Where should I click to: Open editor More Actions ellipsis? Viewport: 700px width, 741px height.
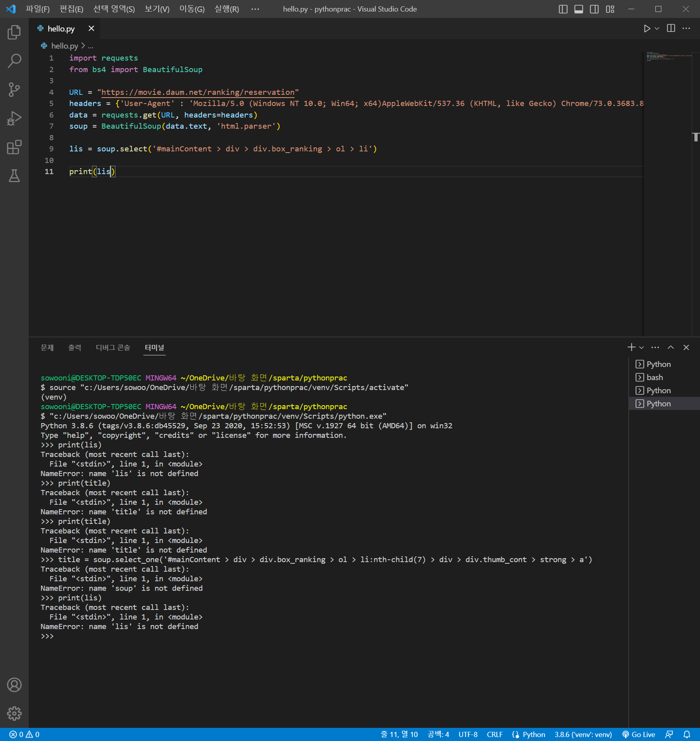pos(686,28)
